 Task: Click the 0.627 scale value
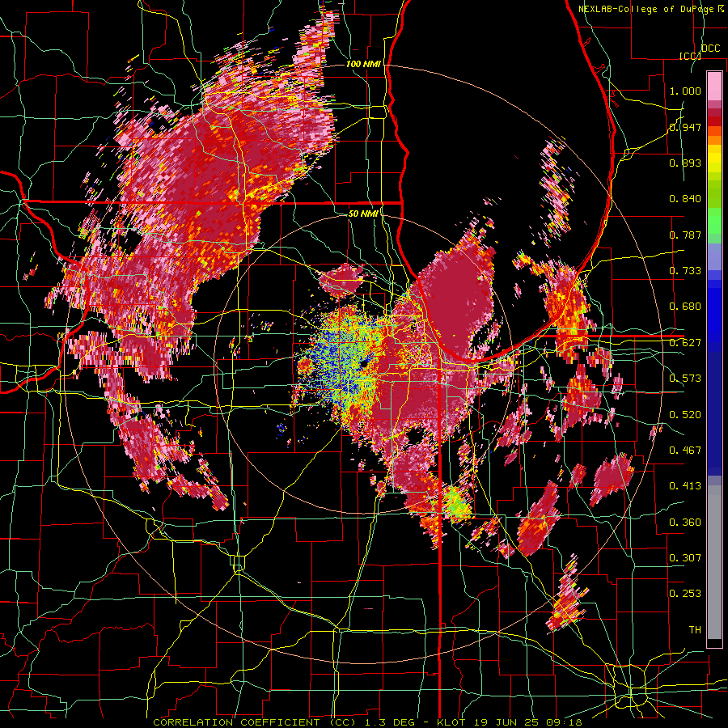click(685, 343)
